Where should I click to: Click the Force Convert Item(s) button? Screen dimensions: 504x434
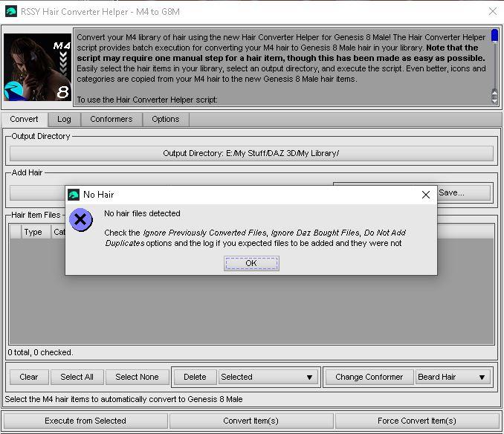point(417,421)
